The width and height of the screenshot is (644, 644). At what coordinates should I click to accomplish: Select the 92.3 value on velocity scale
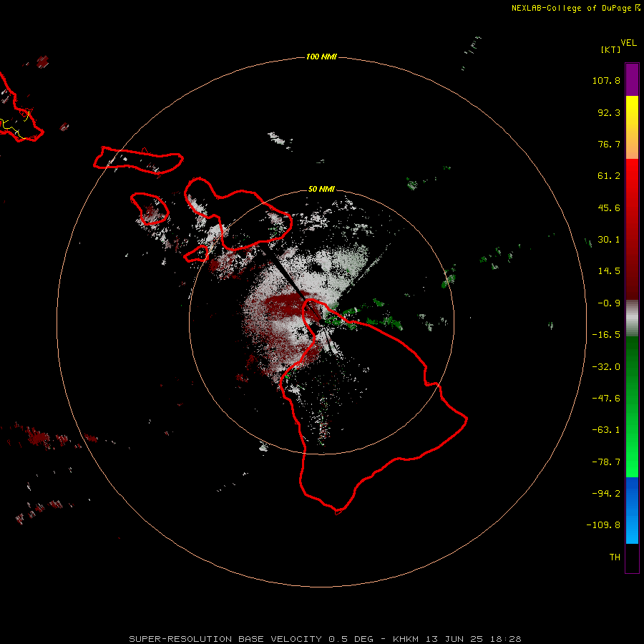point(609,112)
